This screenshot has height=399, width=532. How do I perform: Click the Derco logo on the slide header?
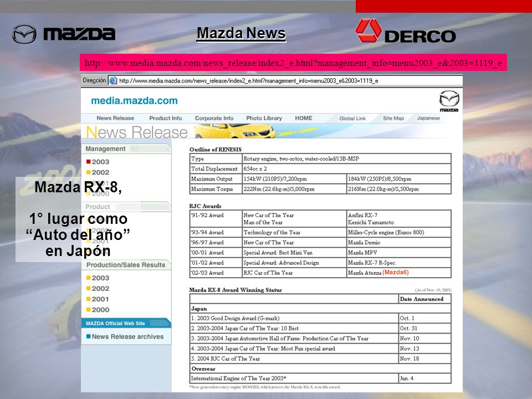(x=406, y=31)
